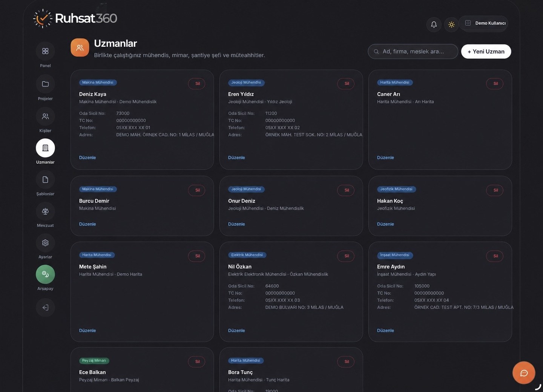Image resolution: width=543 pixels, height=392 pixels.
Task: Edit Burcu Demir via Düzenle
Action: click(x=87, y=224)
